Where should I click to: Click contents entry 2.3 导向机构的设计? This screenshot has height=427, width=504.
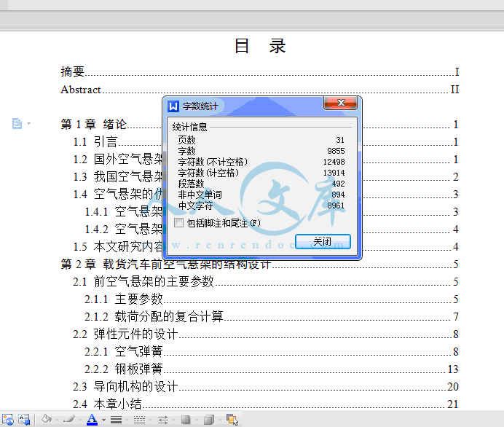[266, 386]
